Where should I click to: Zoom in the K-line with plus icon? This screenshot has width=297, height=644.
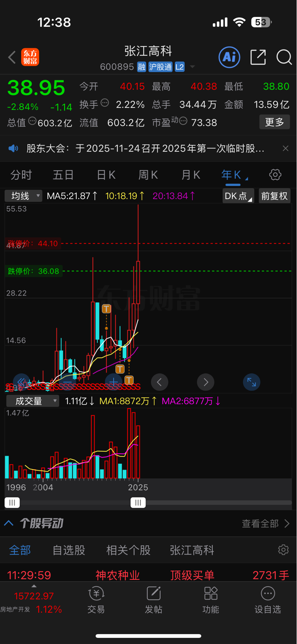pyautogui.click(x=114, y=383)
